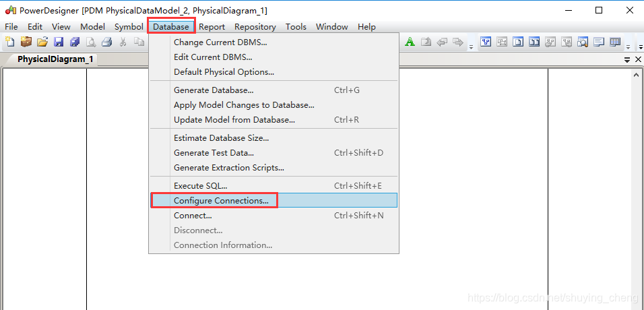Open the Report menu
The image size is (644, 310).
pos(212,27)
